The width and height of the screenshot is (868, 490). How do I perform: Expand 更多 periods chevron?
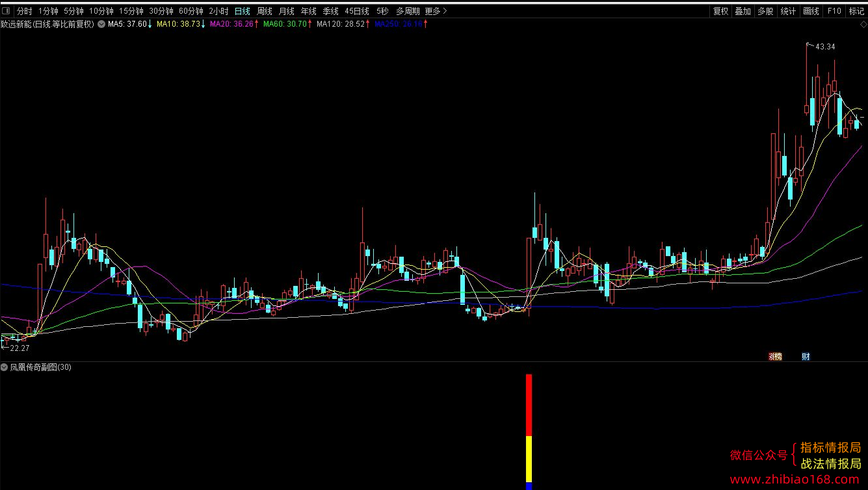445,11
